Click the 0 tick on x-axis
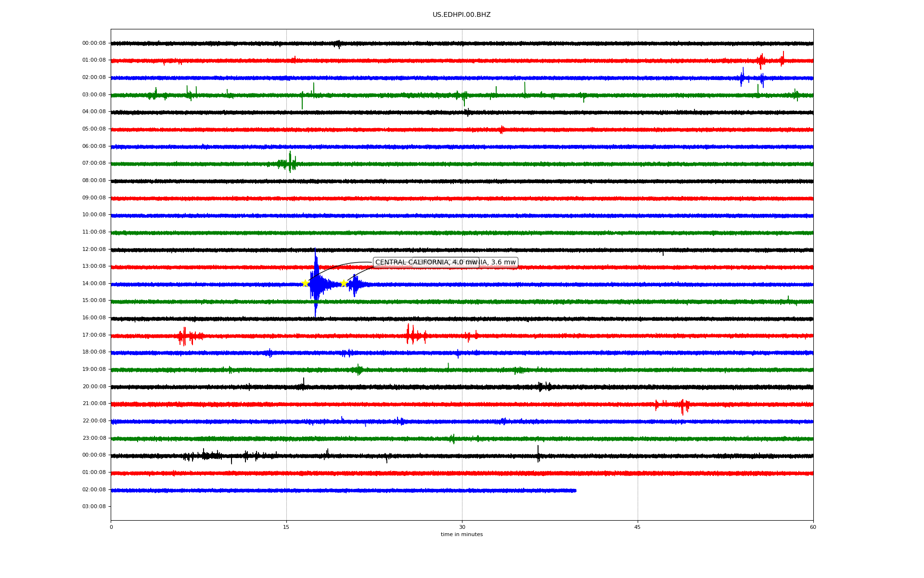 [x=111, y=527]
